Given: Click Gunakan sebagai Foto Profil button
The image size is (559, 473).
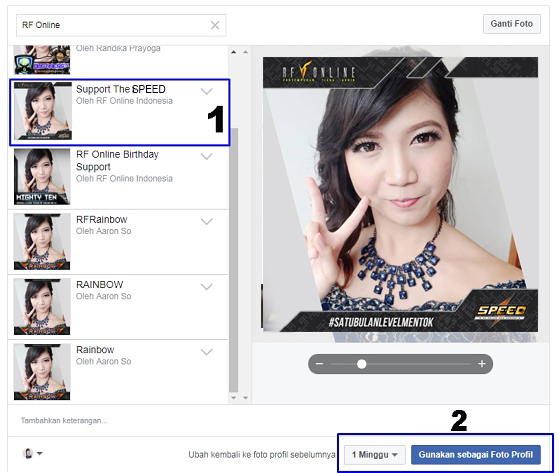Looking at the screenshot, I should [476, 455].
